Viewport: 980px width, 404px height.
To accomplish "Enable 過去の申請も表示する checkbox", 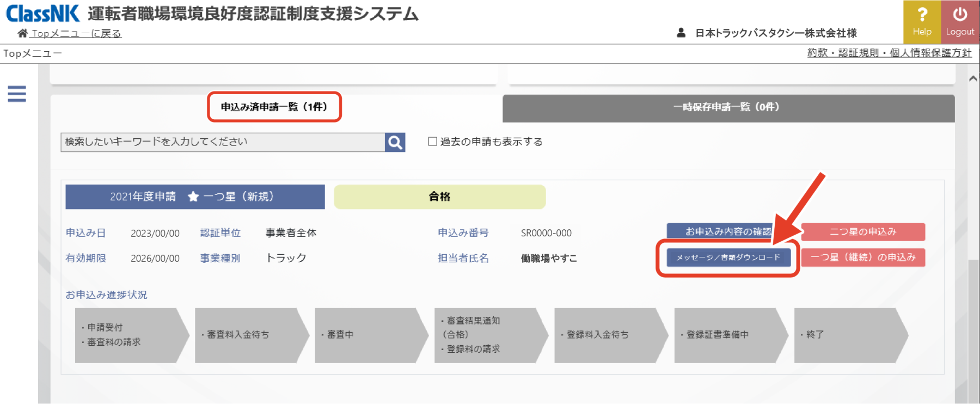I will click(433, 142).
